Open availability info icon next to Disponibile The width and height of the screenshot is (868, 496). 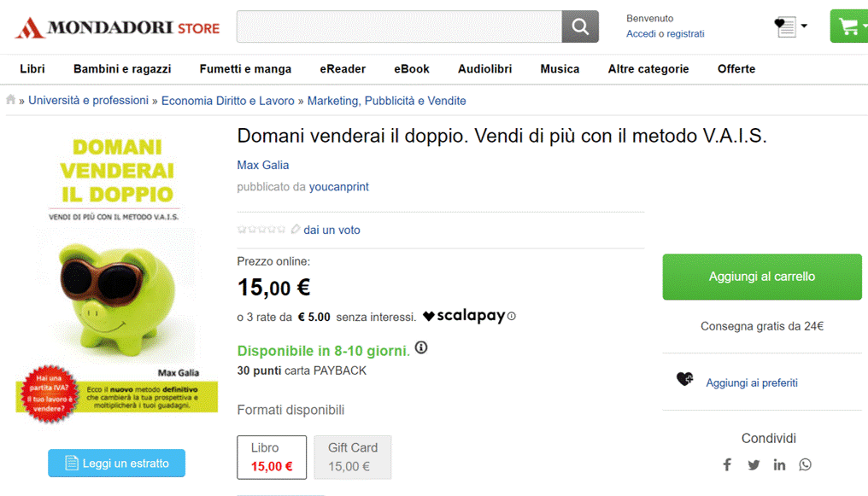(x=421, y=348)
